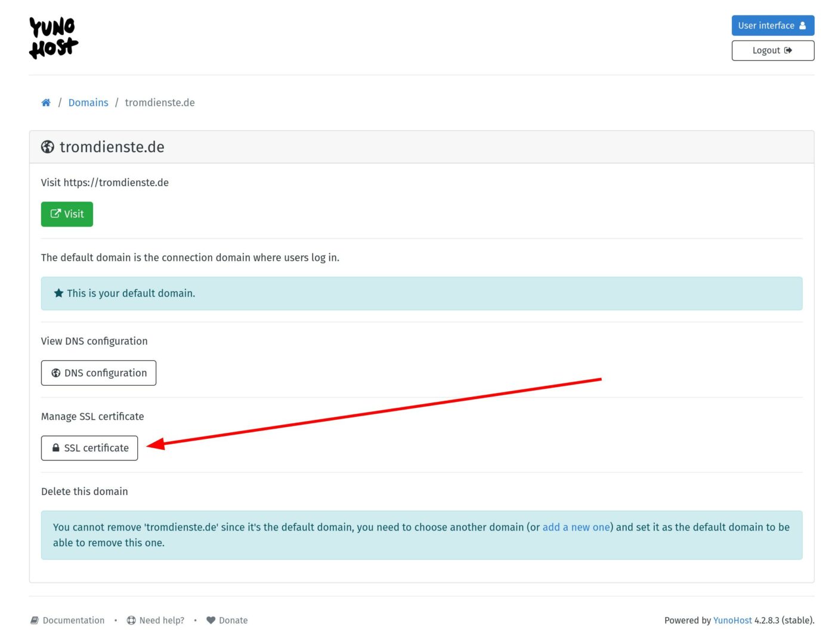Click the star icon in default domain notice
The height and width of the screenshot is (644, 838).
coord(58,293)
